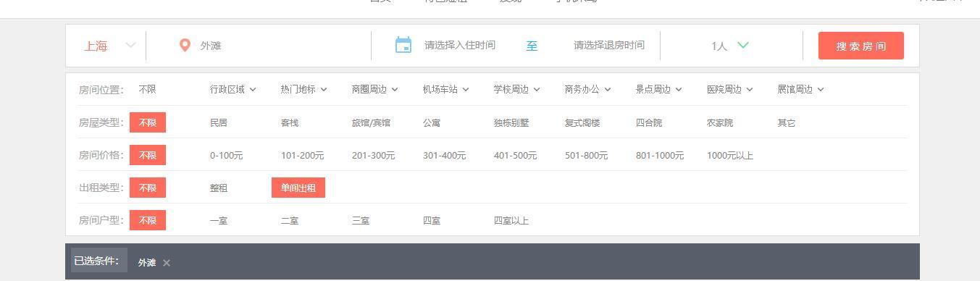980x281 pixels.
Task: Select the 客栈 house type
Action: [290, 123]
